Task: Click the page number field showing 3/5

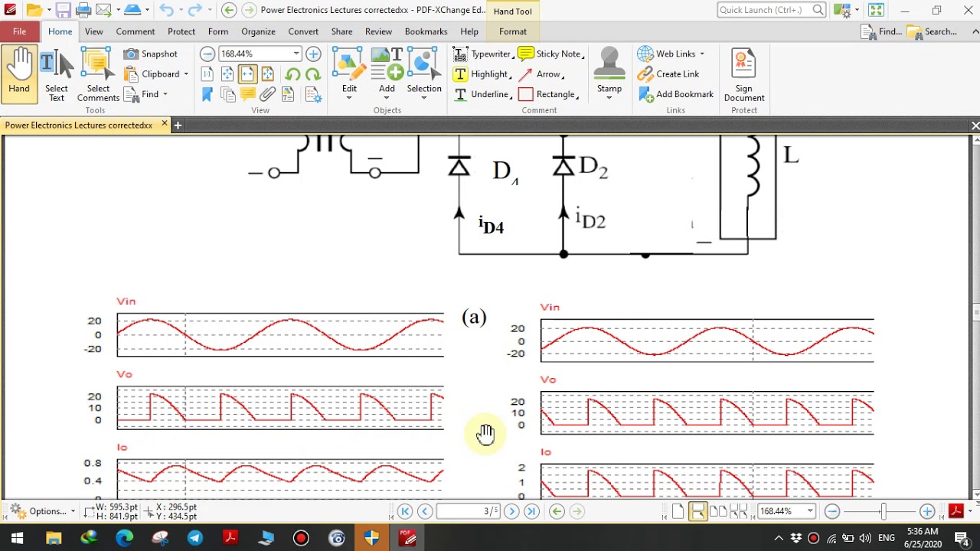Action: pos(468,511)
